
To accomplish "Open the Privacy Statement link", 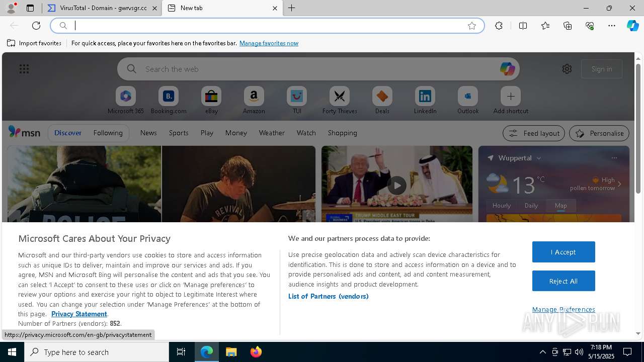I will point(79,314).
